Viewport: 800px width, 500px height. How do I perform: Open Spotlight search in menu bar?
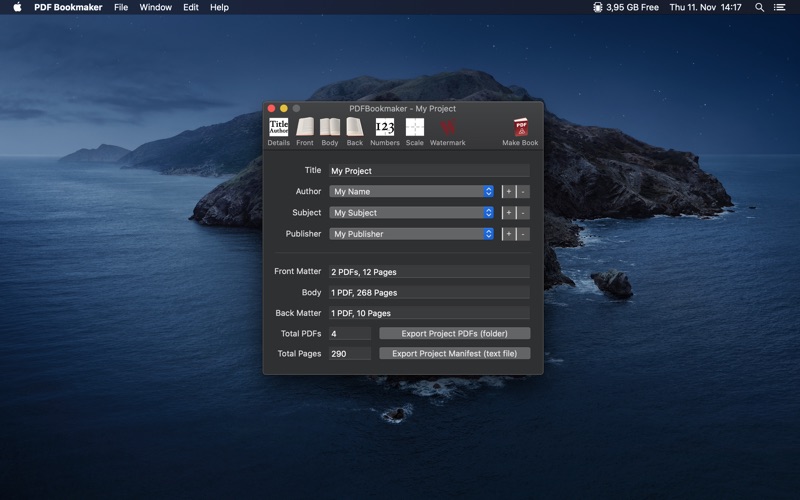[x=759, y=7]
